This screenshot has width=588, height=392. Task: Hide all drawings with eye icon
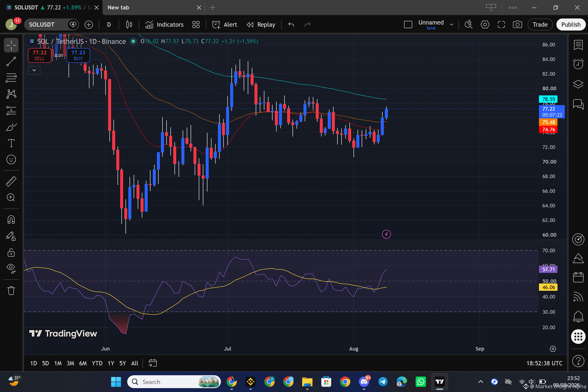coord(11,268)
